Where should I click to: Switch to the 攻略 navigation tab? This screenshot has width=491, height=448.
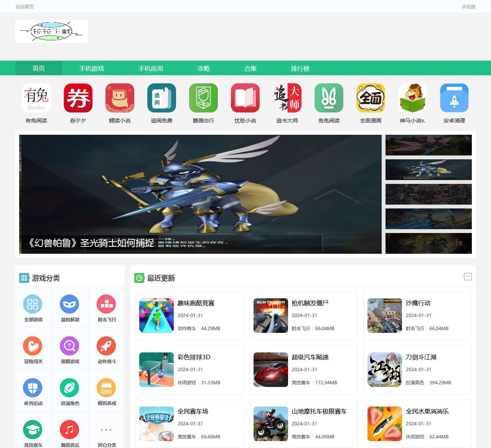(x=204, y=68)
